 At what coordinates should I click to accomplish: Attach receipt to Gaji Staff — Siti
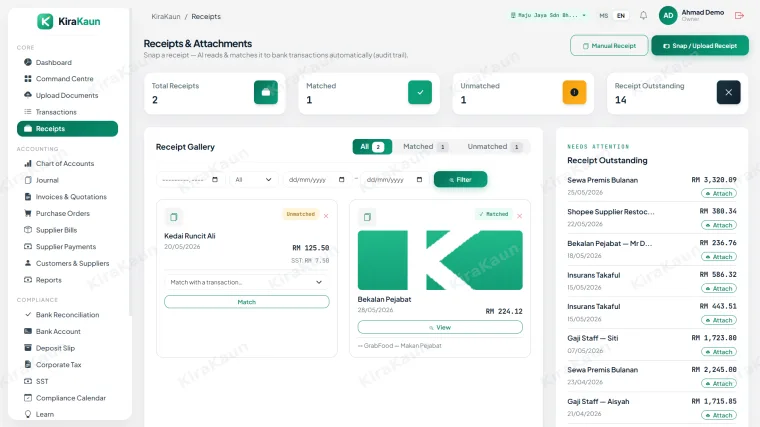(x=719, y=352)
